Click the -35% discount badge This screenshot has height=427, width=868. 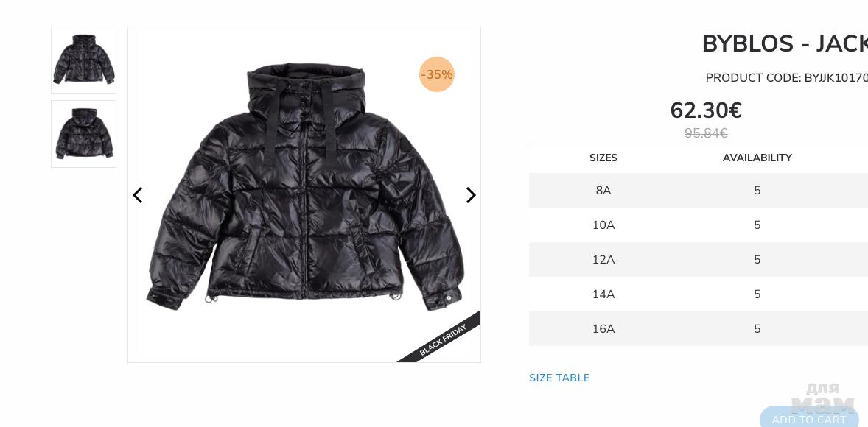point(437,74)
